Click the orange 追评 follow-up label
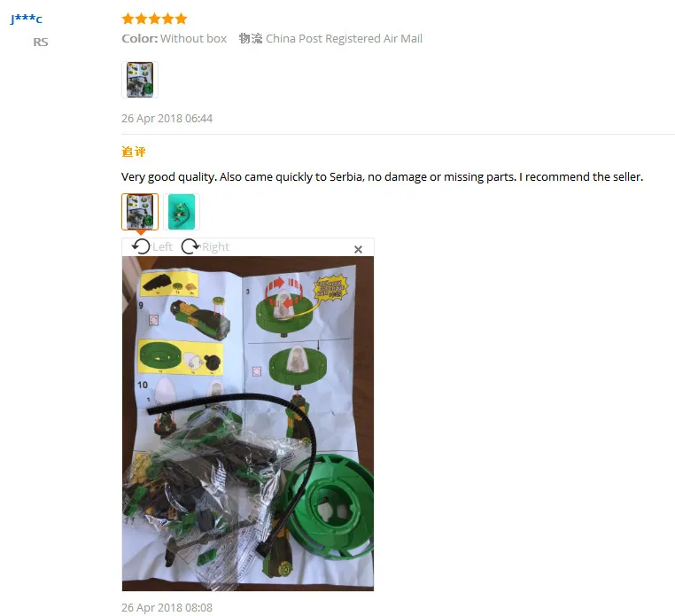 tap(134, 152)
